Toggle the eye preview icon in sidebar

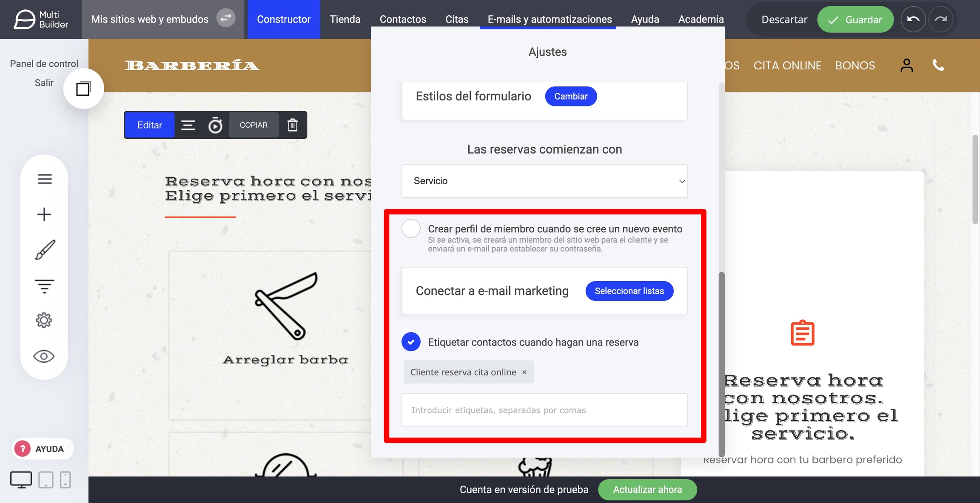44,356
